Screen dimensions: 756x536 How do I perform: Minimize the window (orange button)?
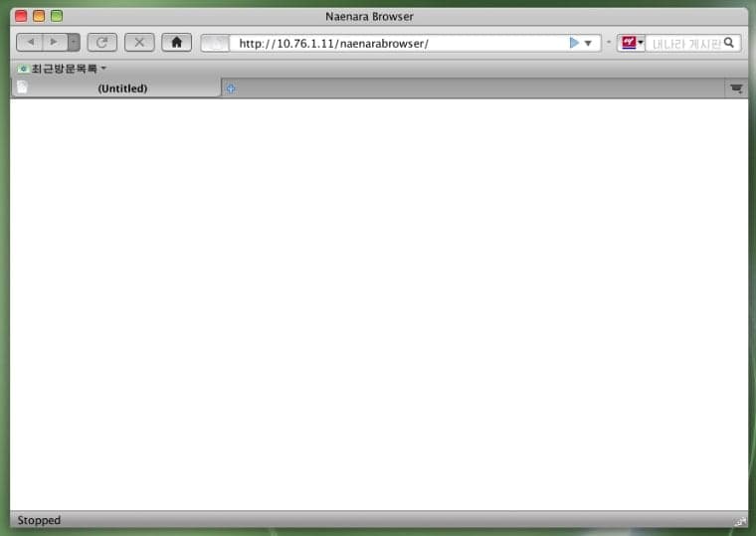coord(39,16)
